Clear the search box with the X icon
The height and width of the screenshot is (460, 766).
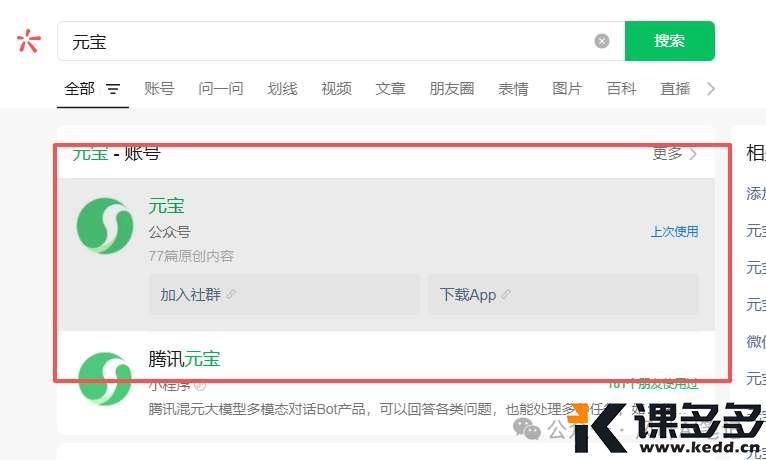602,41
